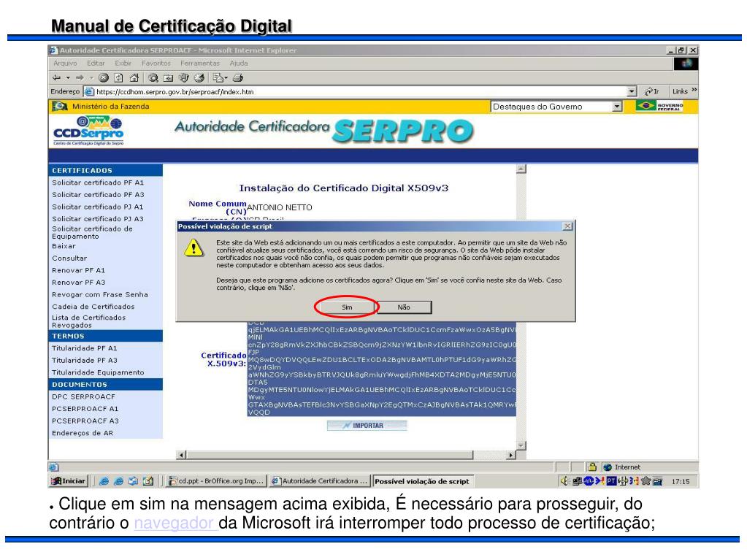Open the Media pane from the toolbar
Image resolution: width=747 pixels, height=560 pixels.
pyautogui.click(x=183, y=77)
